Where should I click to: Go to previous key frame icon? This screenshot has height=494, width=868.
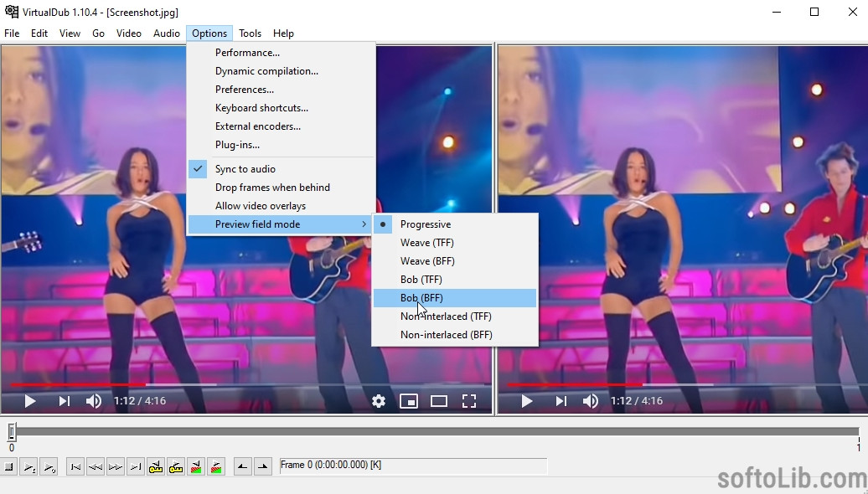pos(156,467)
